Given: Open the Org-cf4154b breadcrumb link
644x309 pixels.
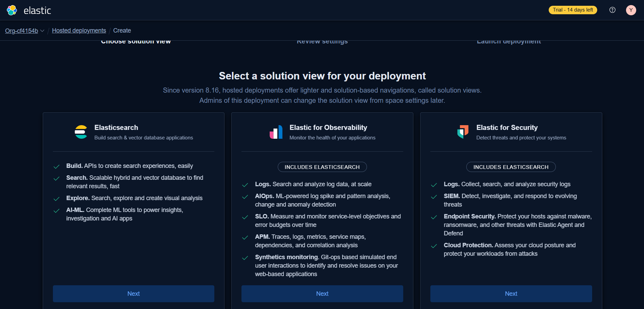Looking at the screenshot, I should [x=21, y=31].
